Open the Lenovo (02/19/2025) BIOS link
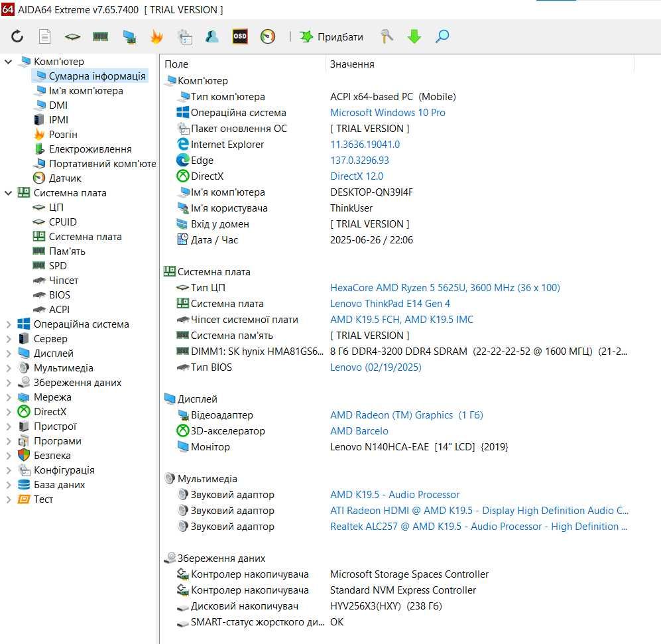Screen dimensions: 661x644 click(x=376, y=367)
